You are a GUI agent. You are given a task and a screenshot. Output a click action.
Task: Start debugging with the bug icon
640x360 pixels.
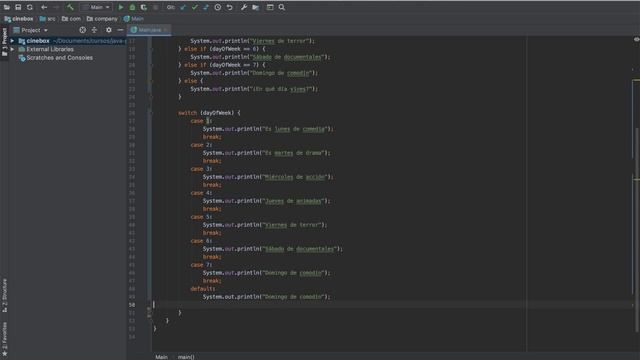[132, 7]
